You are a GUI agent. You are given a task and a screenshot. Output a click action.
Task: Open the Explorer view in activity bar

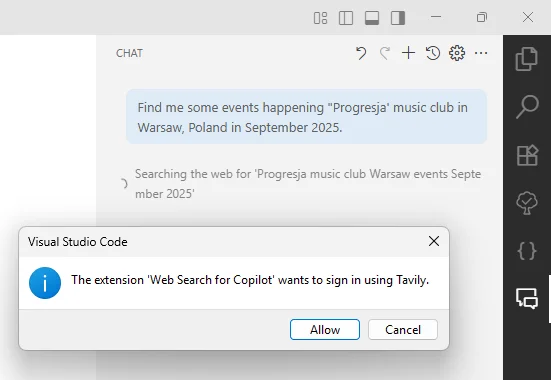pyautogui.click(x=527, y=58)
